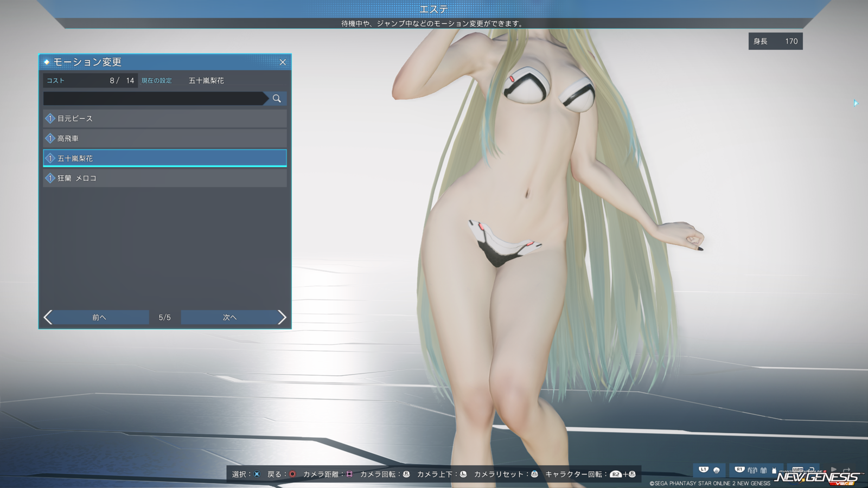Click the R stick icon beside カメラ回転
This screenshot has height=488, width=868.
[406, 474]
